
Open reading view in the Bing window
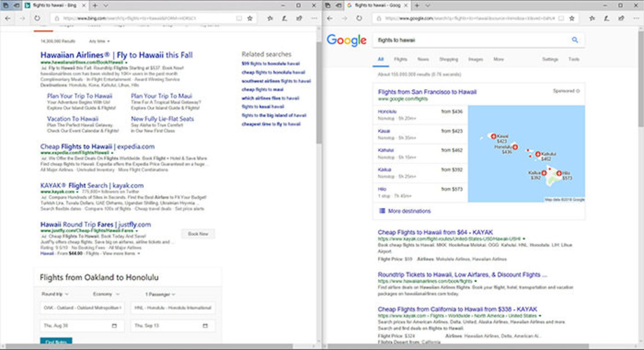click(239, 18)
